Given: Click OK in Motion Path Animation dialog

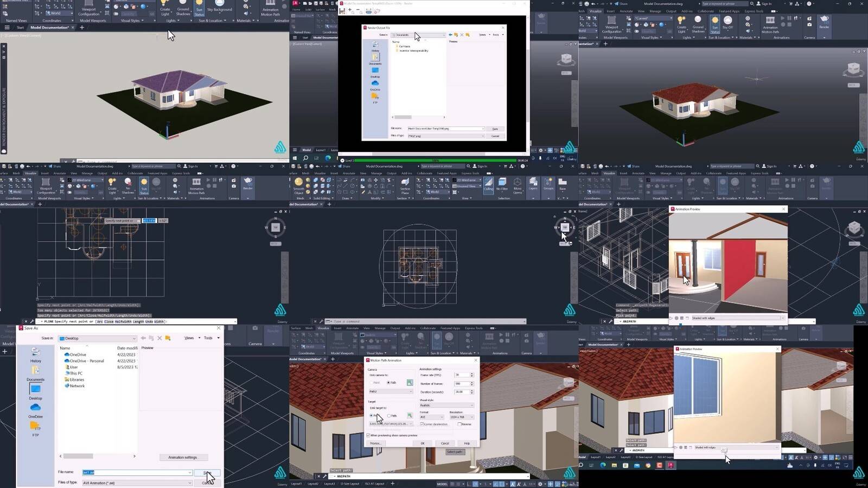Looking at the screenshot, I should coord(423,443).
